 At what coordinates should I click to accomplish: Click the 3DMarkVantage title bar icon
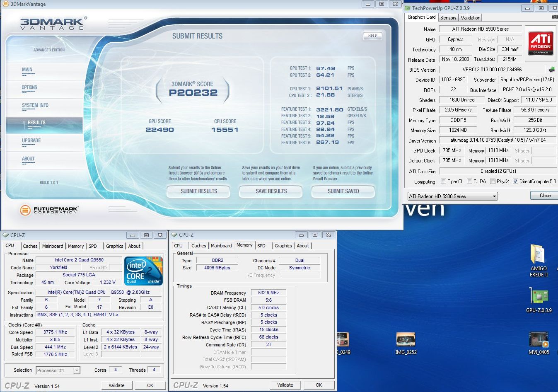[5, 4]
